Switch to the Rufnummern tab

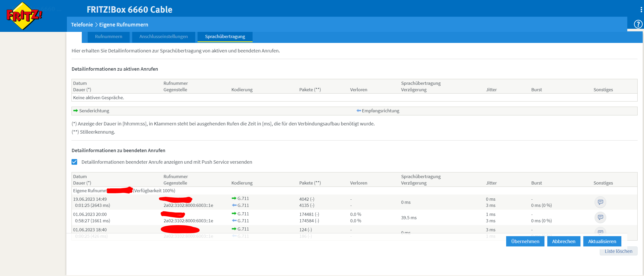point(109,37)
